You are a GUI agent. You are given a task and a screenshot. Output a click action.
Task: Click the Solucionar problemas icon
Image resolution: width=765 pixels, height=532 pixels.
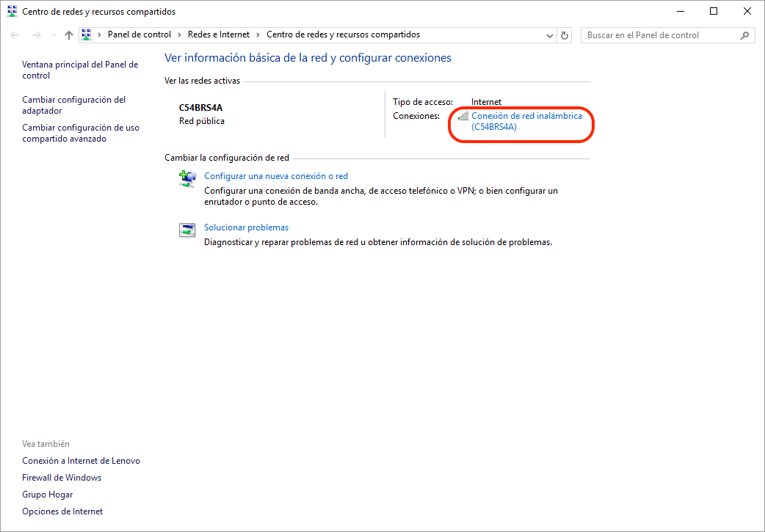coord(187,230)
